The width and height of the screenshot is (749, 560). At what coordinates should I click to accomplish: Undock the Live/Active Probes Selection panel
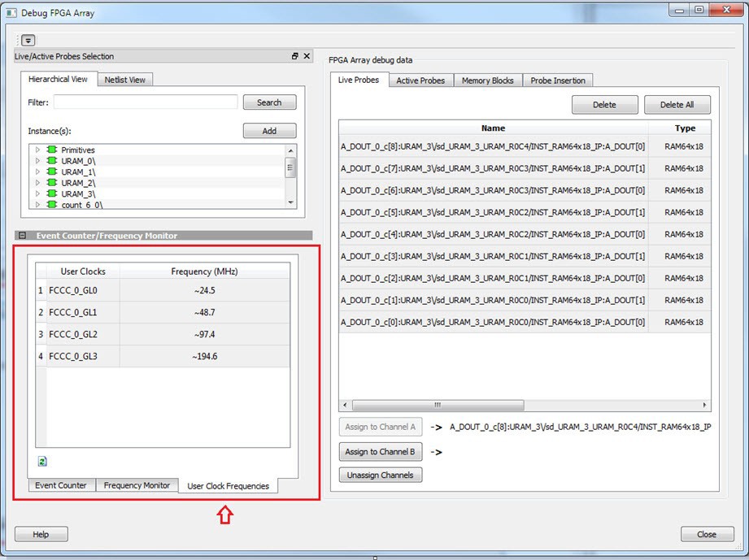tap(294, 56)
